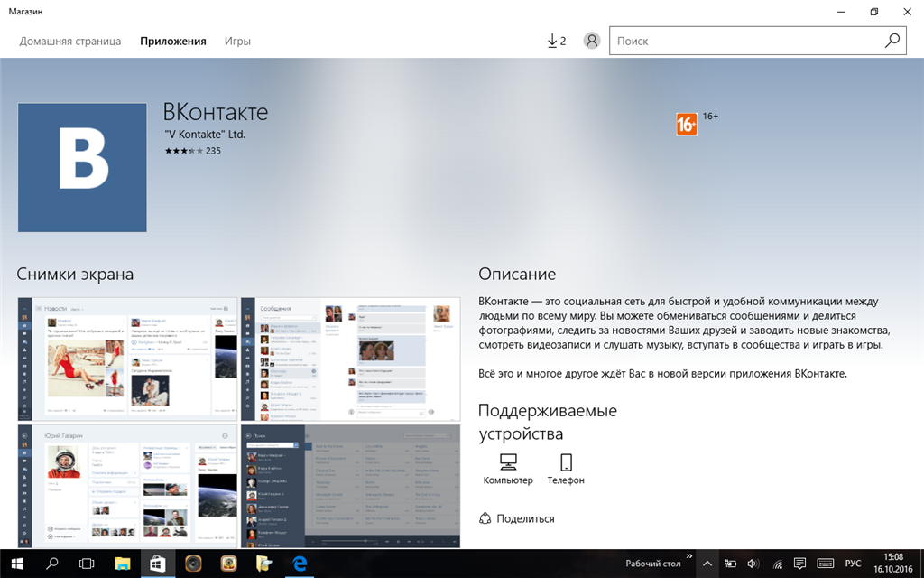924x578 pixels.
Task: Open the yellow square app in taskbar
Action: 228,564
